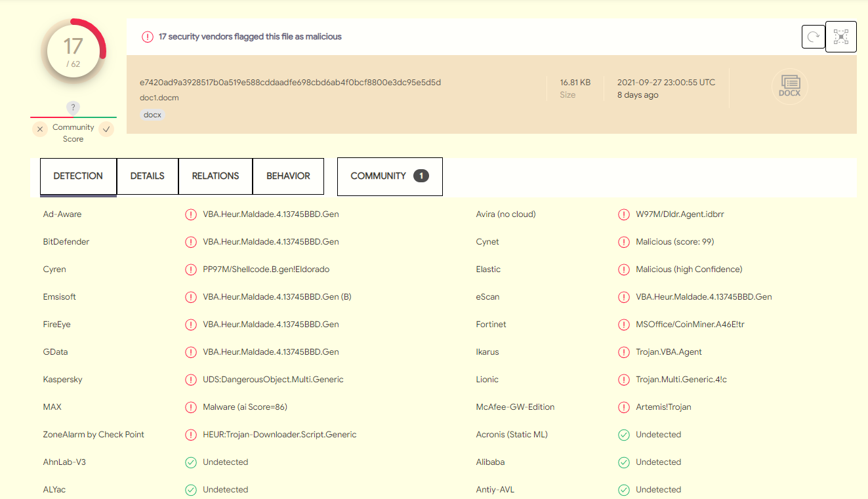Click MAX's Malware (ai Score=86) result
Image resolution: width=868 pixels, height=499 pixels.
tap(245, 407)
